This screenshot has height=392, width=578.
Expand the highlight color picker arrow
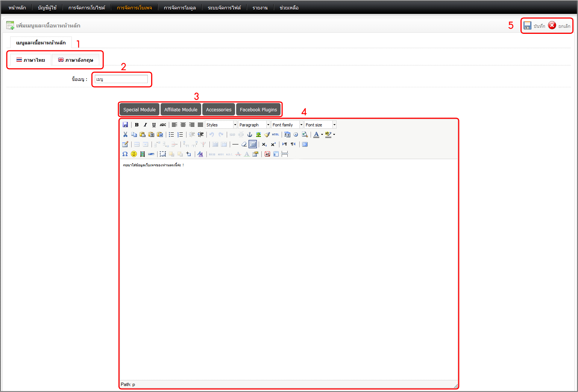point(334,134)
